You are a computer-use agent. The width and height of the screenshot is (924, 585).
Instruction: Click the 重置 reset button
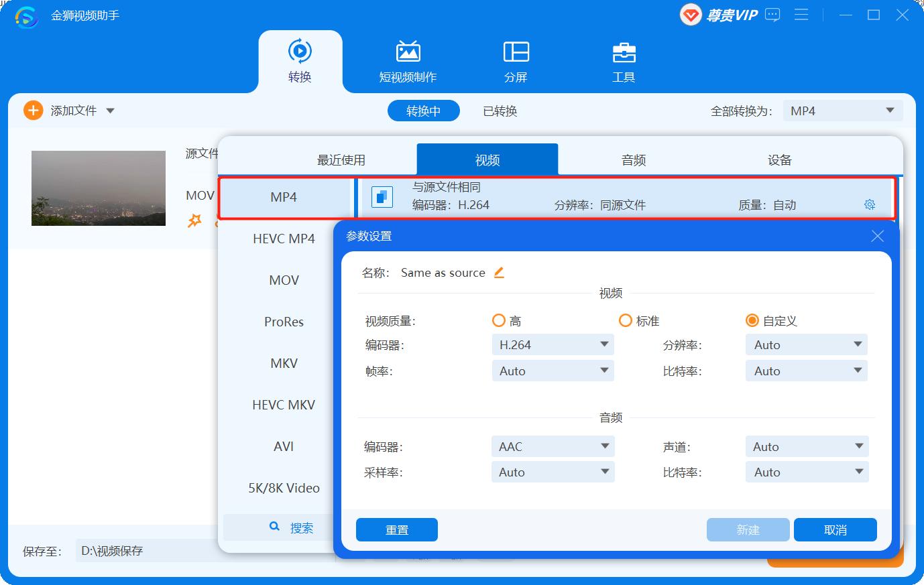click(x=396, y=530)
